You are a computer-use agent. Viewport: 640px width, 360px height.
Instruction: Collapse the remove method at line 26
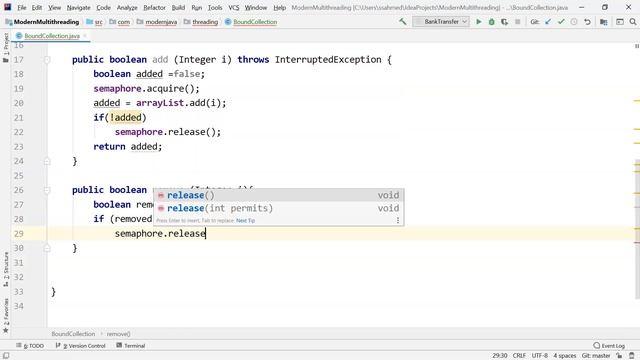pyautogui.click(x=47, y=190)
